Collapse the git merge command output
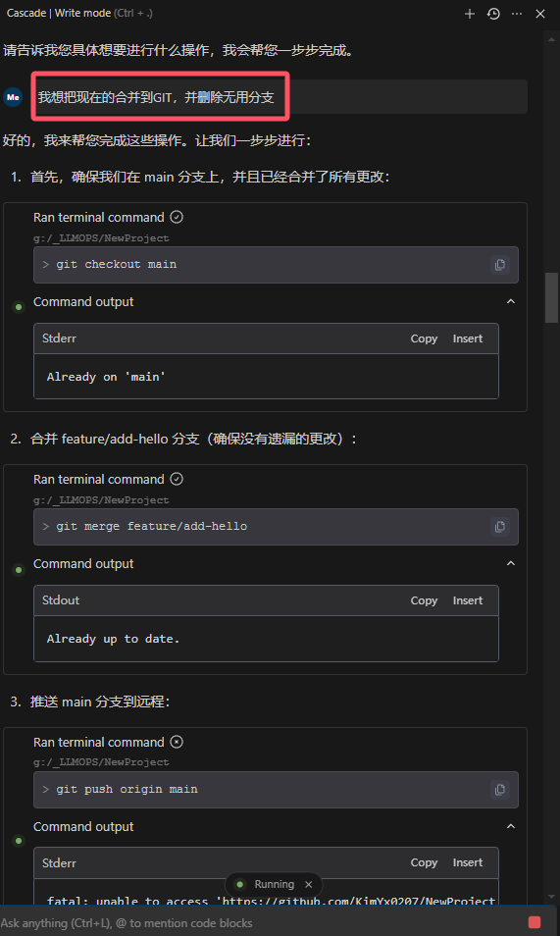The image size is (560, 936). 511,563
